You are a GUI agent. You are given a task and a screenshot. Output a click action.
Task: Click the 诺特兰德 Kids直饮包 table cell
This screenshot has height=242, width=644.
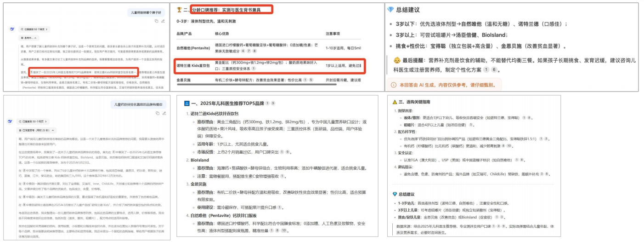tap(193, 66)
